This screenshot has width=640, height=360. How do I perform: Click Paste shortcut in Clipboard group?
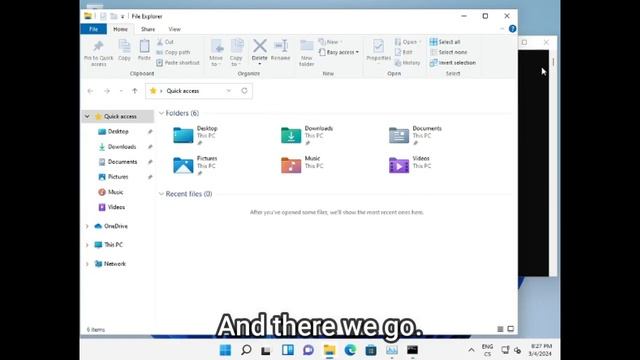click(178, 63)
